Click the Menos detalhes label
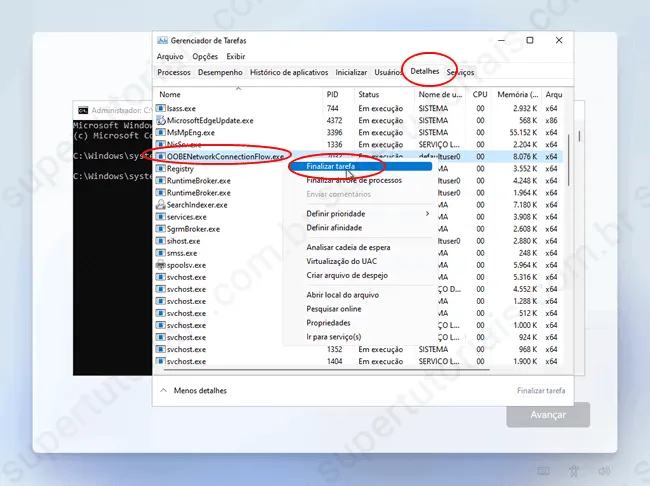 tap(200, 390)
